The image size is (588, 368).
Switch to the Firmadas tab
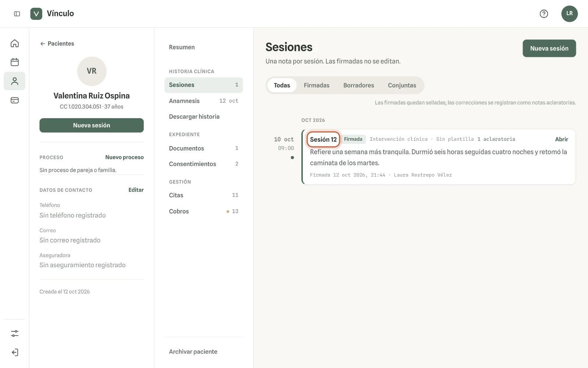(316, 85)
